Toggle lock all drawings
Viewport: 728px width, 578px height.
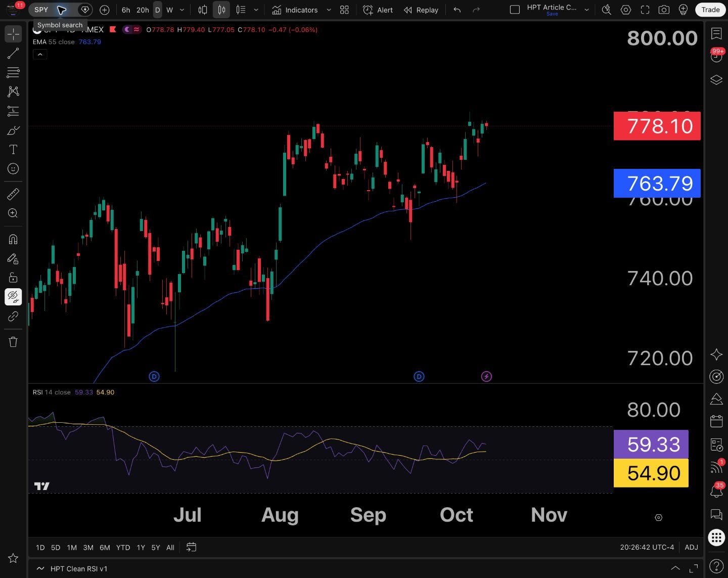tap(13, 278)
